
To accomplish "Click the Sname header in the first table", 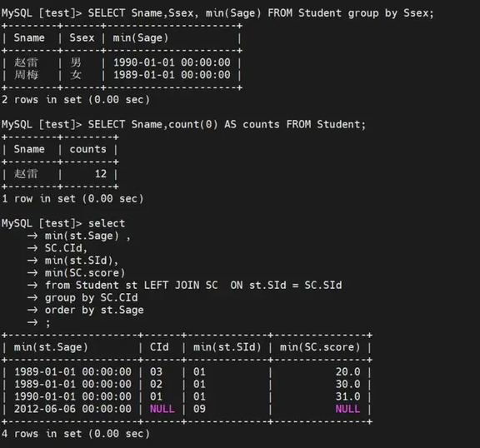I will click(29, 38).
